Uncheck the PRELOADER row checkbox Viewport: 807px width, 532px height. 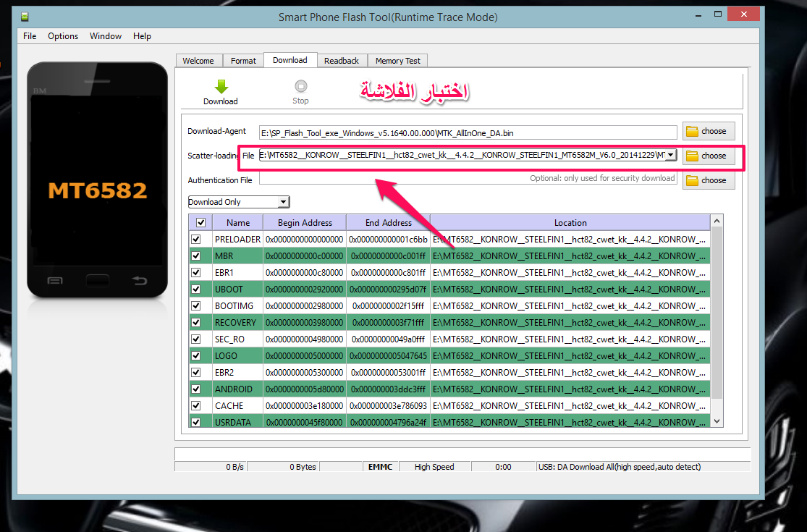pyautogui.click(x=196, y=240)
